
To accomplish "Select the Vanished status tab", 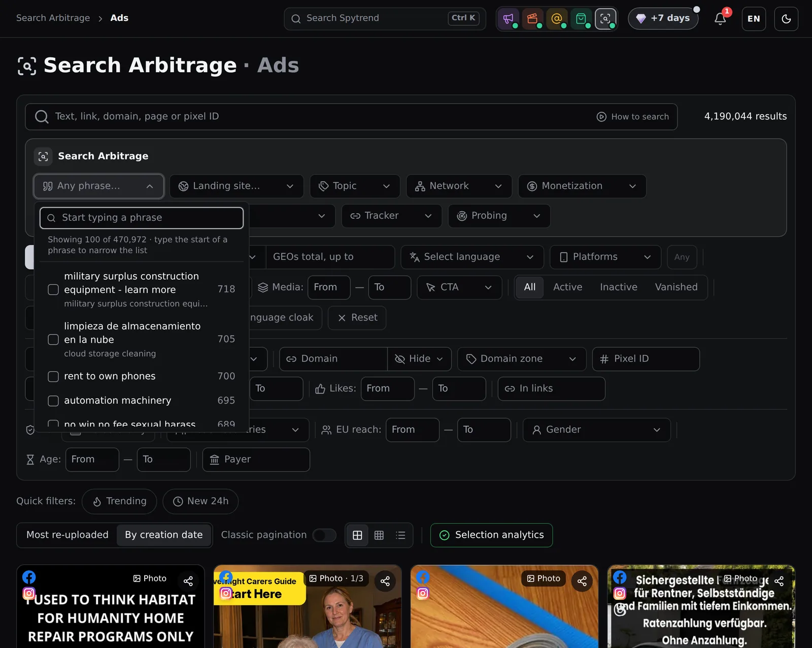I will point(676,287).
